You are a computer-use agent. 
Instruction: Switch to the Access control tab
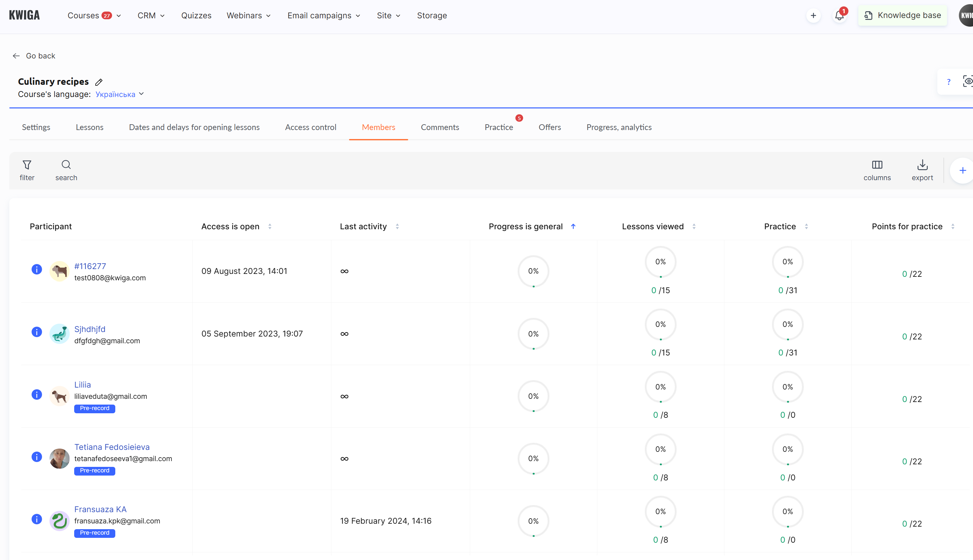point(311,127)
